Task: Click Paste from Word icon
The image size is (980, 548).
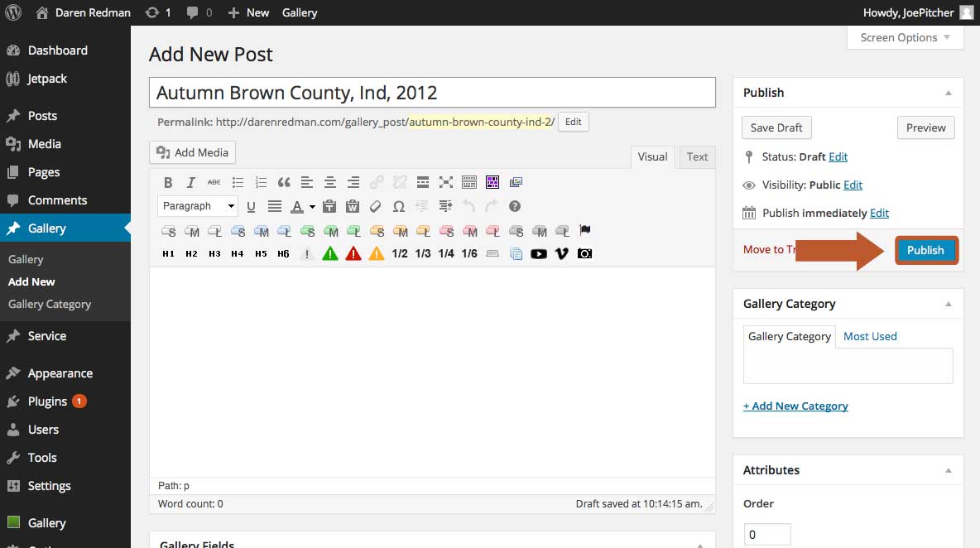Action: (353, 206)
